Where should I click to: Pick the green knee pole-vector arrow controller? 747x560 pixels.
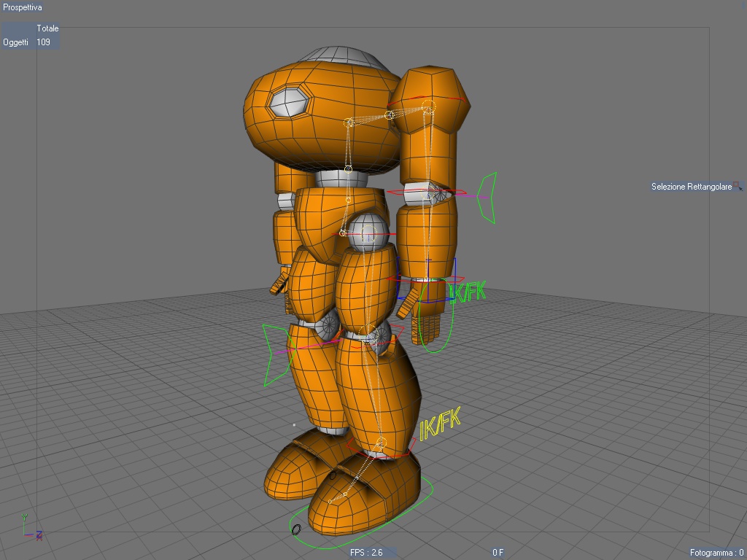coord(275,354)
